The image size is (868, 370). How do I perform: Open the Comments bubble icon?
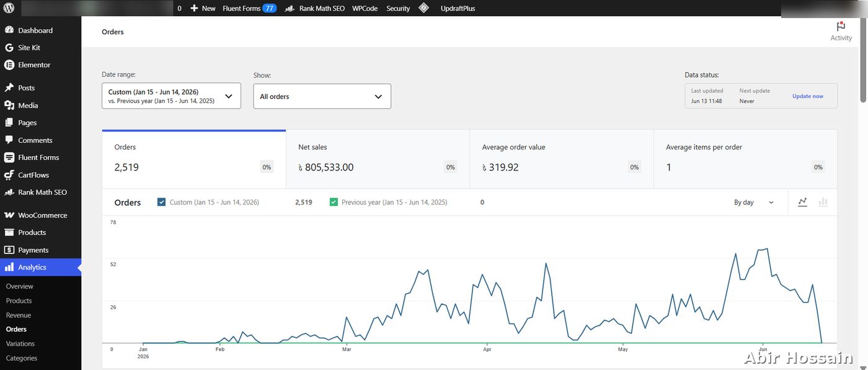[x=9, y=140]
